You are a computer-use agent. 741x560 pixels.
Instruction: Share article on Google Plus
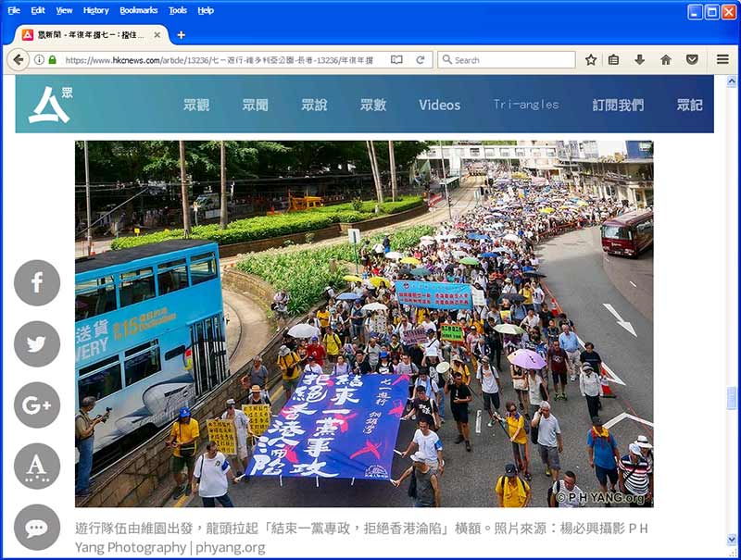click(37, 405)
